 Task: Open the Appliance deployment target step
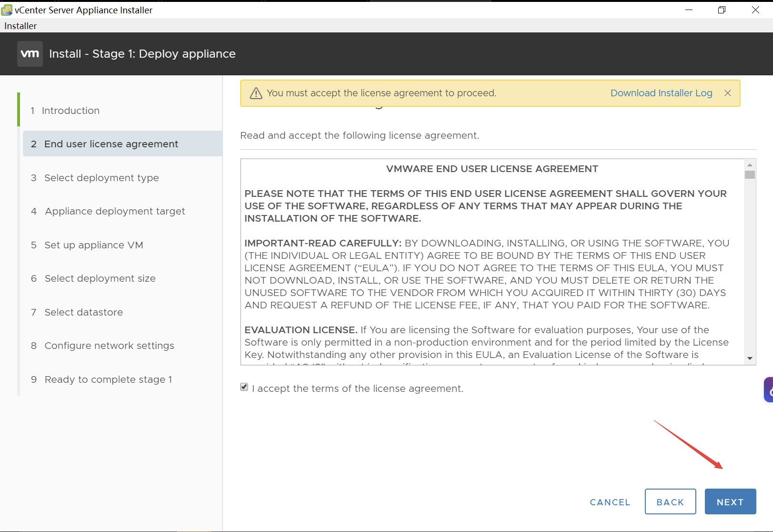(x=108, y=211)
